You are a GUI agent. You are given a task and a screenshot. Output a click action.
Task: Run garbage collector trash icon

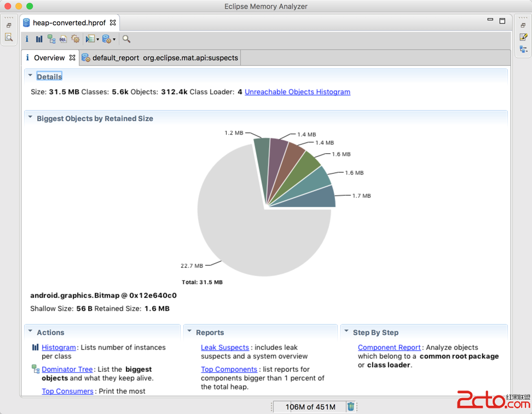pos(351,406)
